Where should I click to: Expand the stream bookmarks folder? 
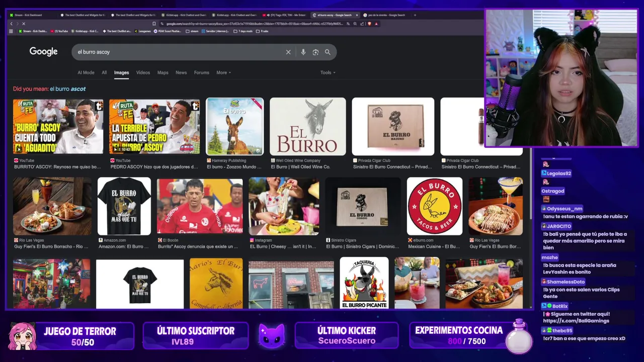click(x=192, y=31)
